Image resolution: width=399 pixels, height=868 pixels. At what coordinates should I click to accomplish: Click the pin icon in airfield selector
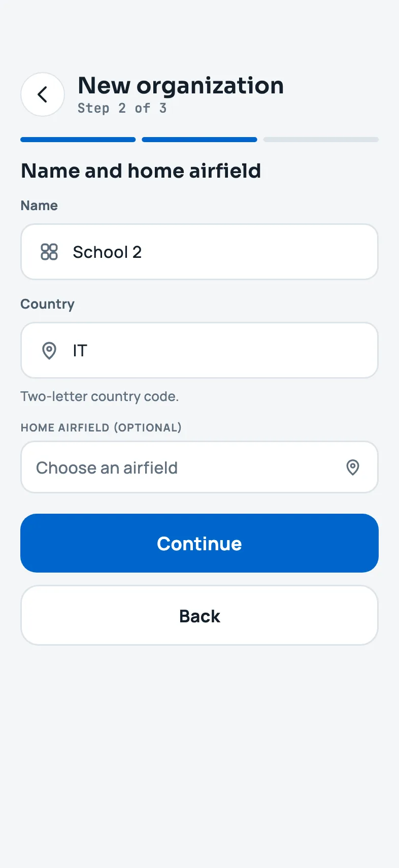[x=353, y=467]
